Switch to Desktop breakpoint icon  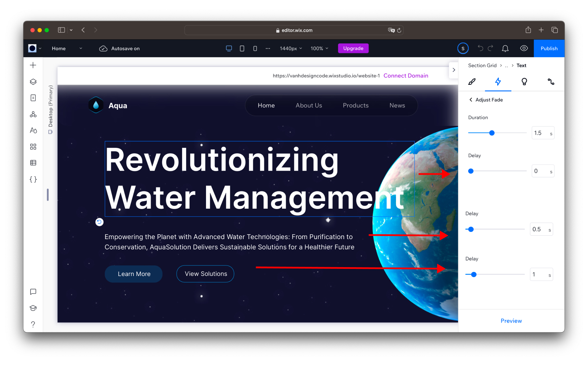[x=229, y=49]
